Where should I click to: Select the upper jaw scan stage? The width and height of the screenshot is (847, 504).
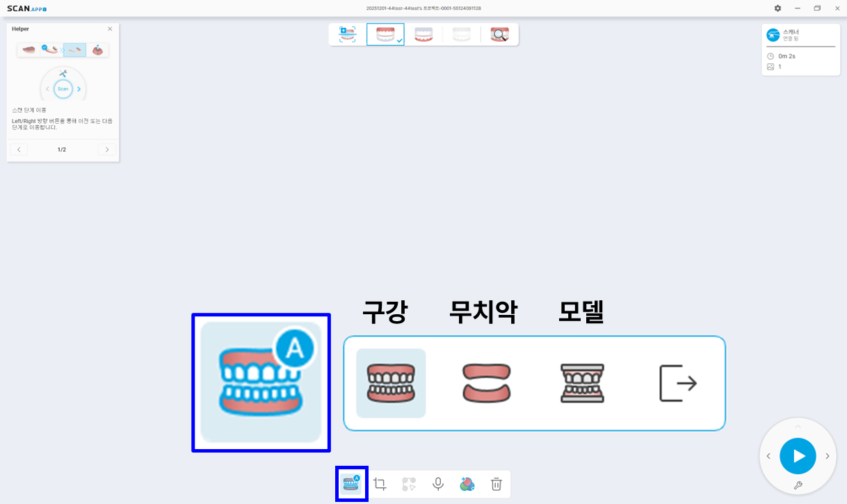coord(385,35)
